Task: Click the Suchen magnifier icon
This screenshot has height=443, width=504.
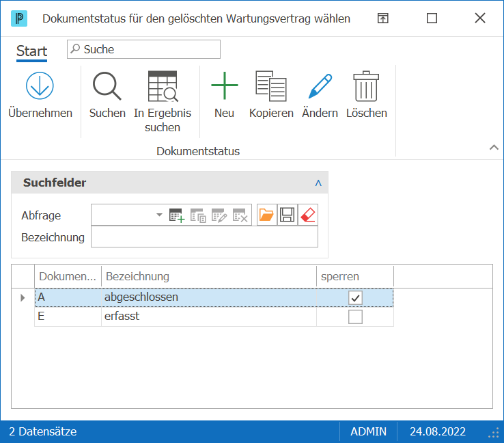Action: pyautogui.click(x=107, y=86)
